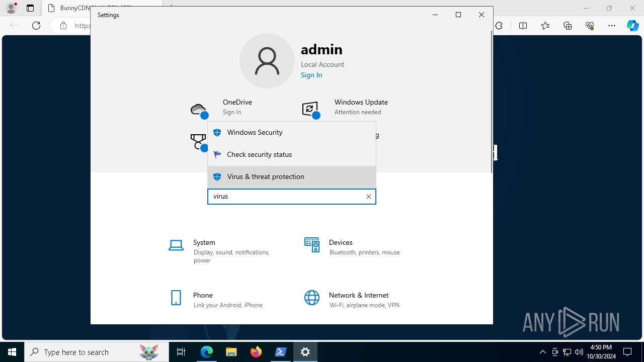Maximize the Settings window

click(x=458, y=15)
